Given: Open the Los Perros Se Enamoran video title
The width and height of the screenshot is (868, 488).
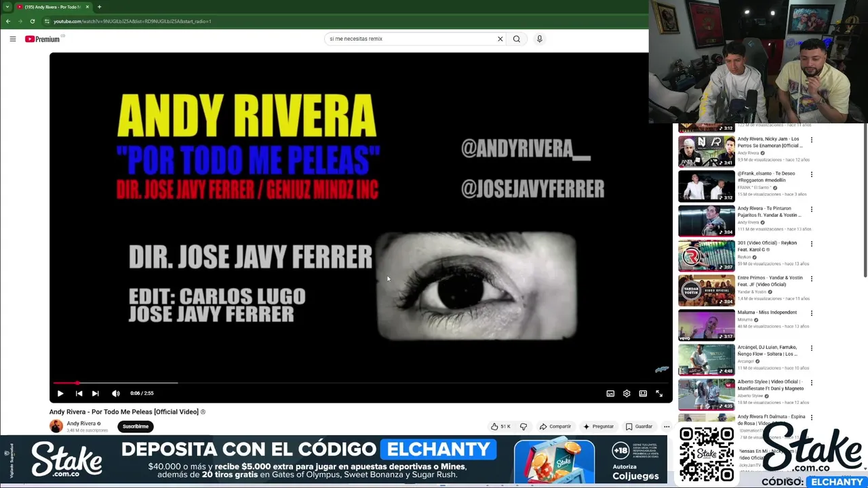Looking at the screenshot, I should pyautogui.click(x=770, y=142).
